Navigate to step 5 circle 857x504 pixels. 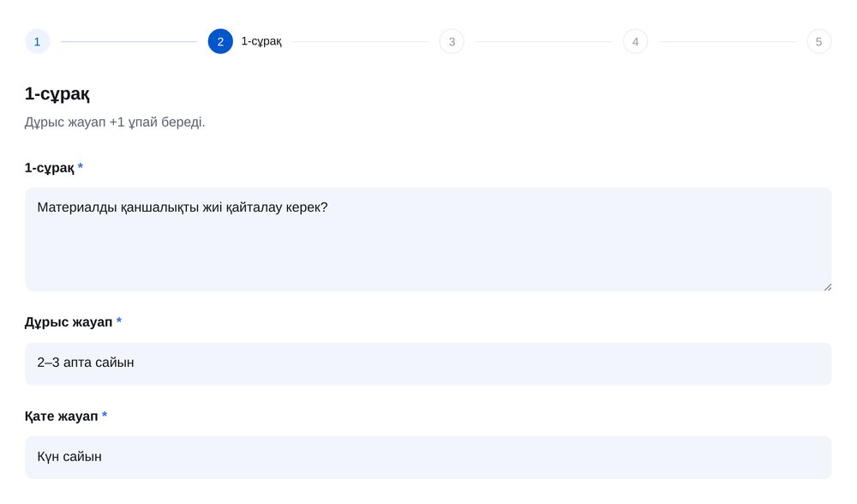click(x=818, y=41)
